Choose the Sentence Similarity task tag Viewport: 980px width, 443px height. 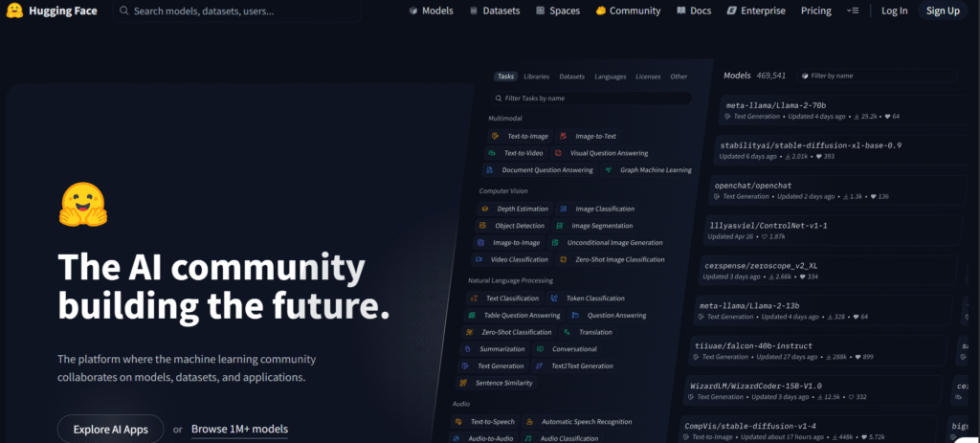coord(497,383)
